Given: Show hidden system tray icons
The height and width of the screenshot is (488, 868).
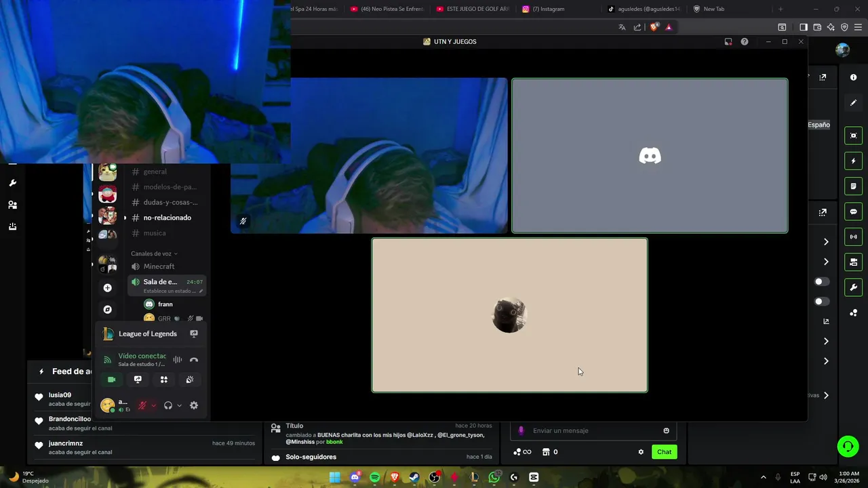Looking at the screenshot, I should click(x=763, y=477).
